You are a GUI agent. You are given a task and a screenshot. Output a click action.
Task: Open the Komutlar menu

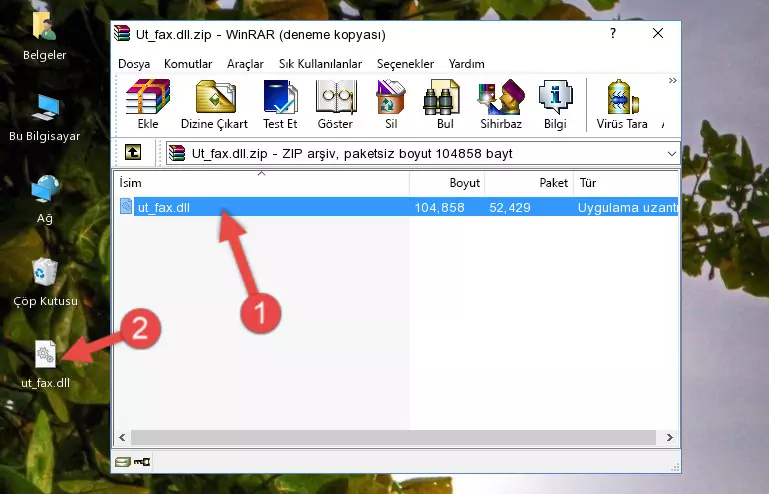pyautogui.click(x=188, y=64)
